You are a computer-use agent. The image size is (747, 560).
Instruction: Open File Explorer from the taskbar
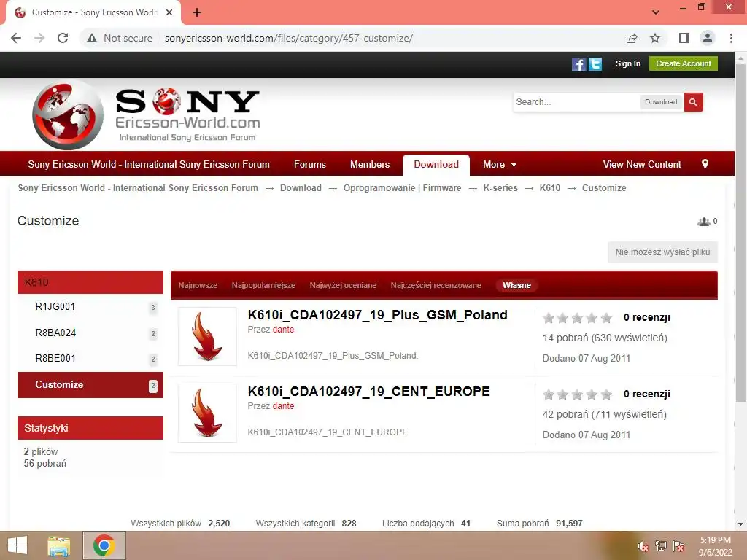(x=59, y=545)
